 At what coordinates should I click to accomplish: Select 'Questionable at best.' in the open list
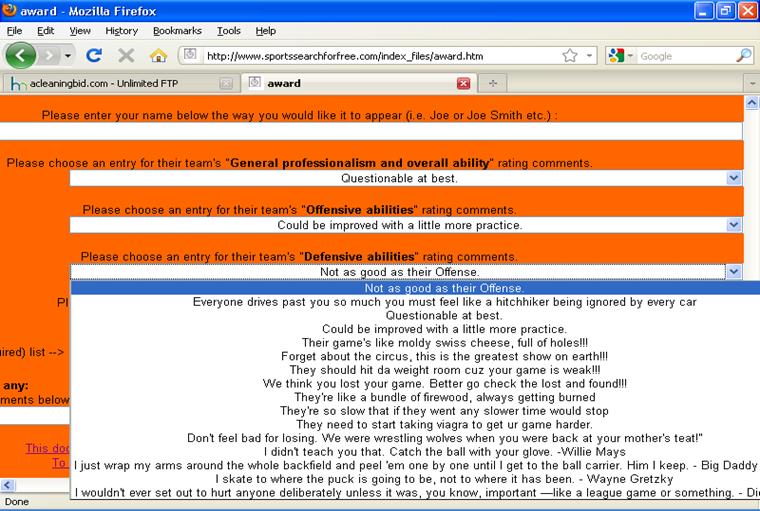tap(415, 316)
